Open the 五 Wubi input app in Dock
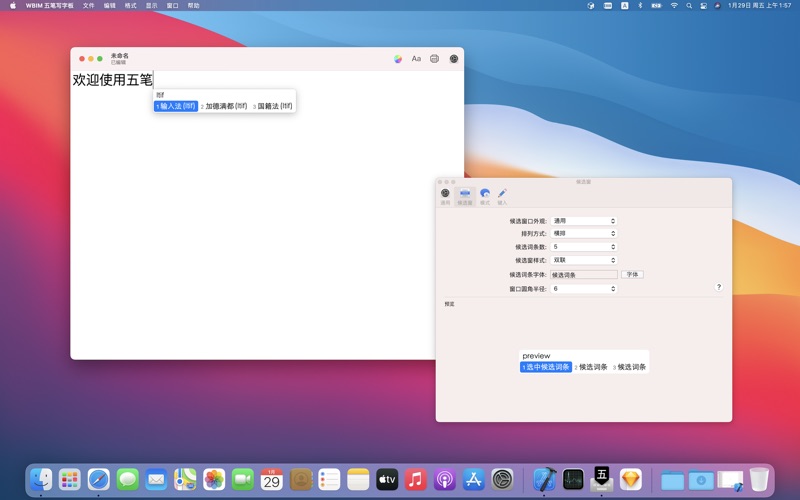Viewport: 800px width, 500px height. 602,479
